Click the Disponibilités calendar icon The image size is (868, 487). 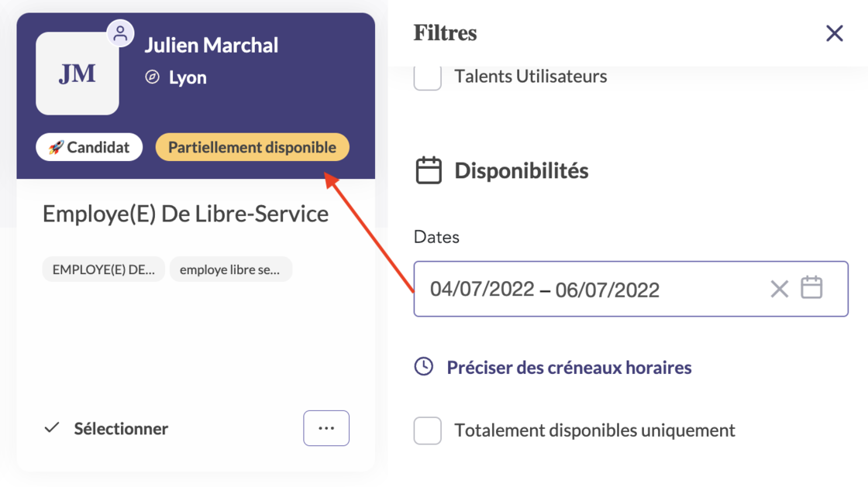click(429, 170)
